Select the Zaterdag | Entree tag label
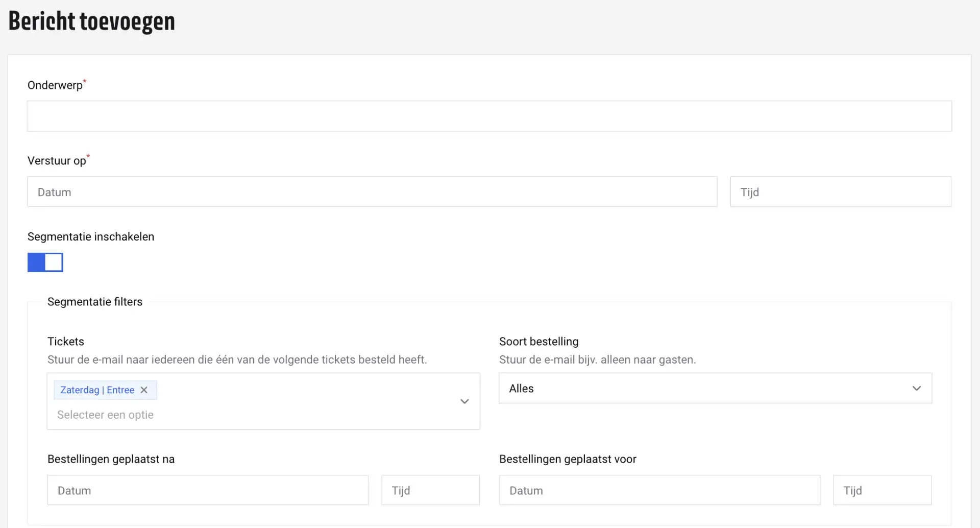 click(97, 390)
